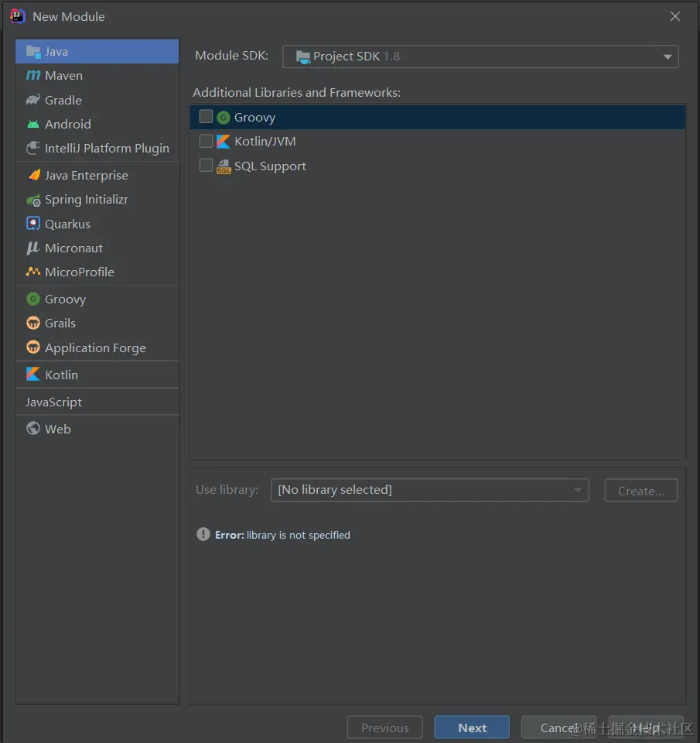Click the SQL Support label
Viewport: 700px width, 743px height.
pos(270,166)
